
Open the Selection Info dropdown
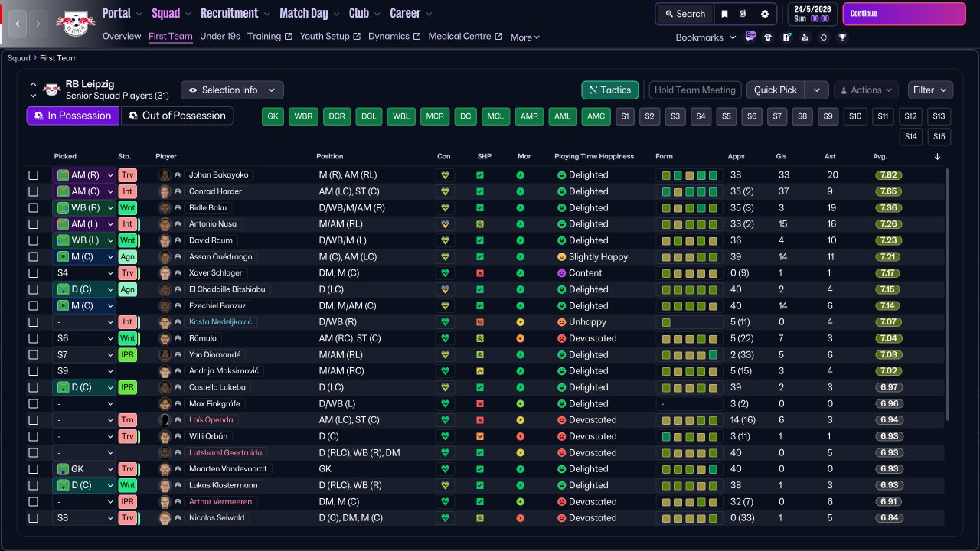(232, 90)
